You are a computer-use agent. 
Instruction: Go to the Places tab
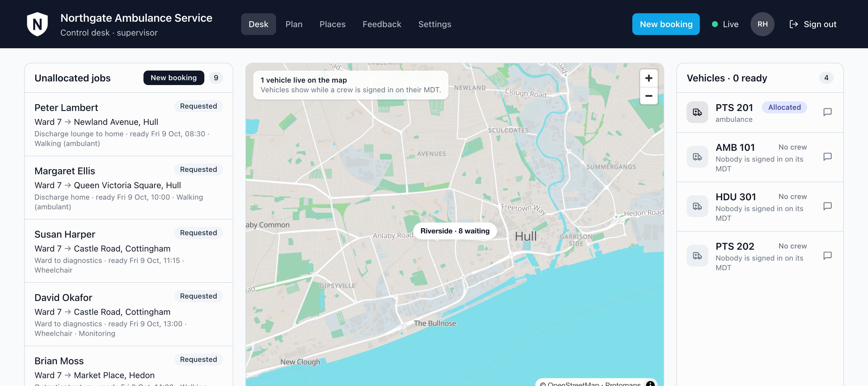tap(332, 24)
